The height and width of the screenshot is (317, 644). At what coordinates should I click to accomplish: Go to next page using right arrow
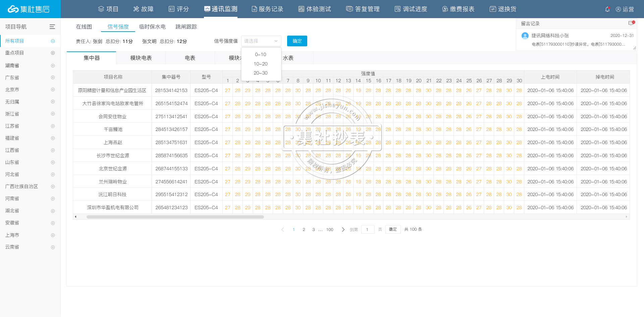(343, 230)
